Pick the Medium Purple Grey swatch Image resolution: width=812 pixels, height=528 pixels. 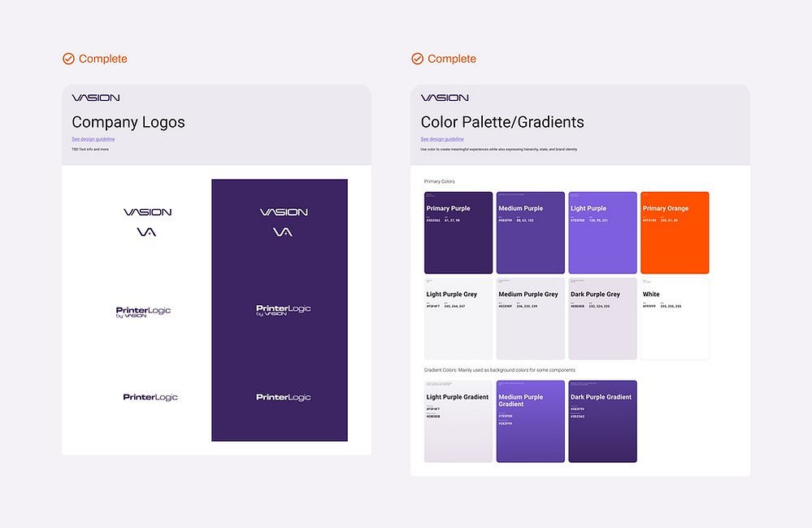[x=530, y=319]
